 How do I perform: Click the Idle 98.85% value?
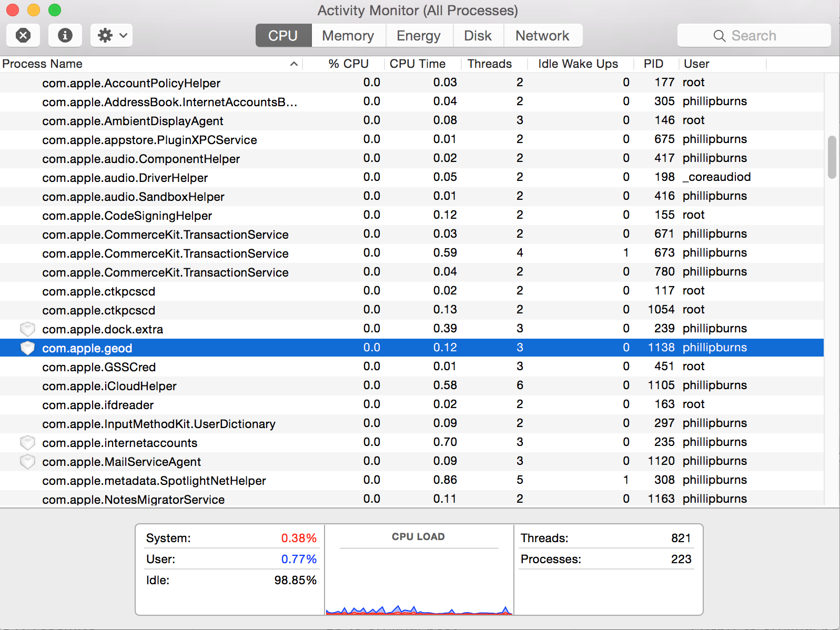pos(296,580)
